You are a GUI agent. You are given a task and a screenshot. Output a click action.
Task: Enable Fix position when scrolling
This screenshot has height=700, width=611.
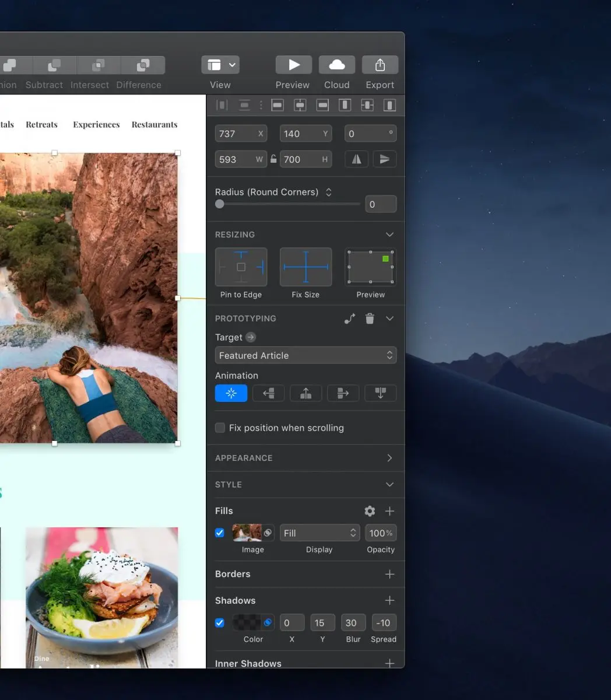pyautogui.click(x=220, y=428)
